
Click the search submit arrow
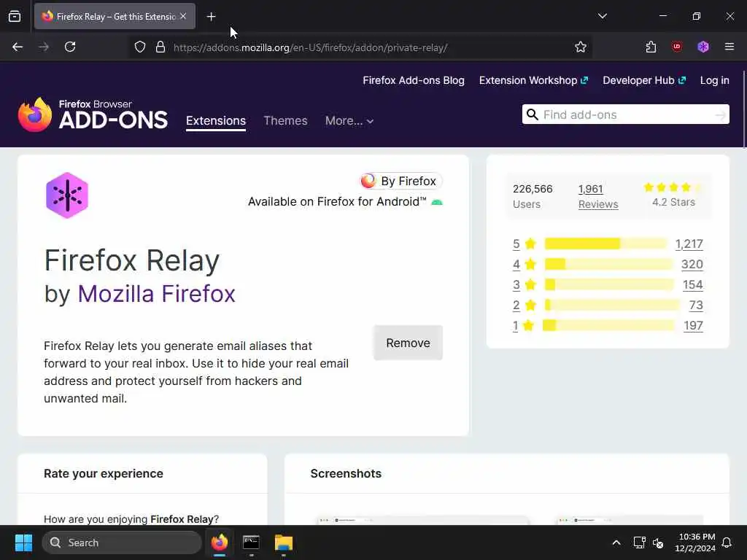point(720,114)
